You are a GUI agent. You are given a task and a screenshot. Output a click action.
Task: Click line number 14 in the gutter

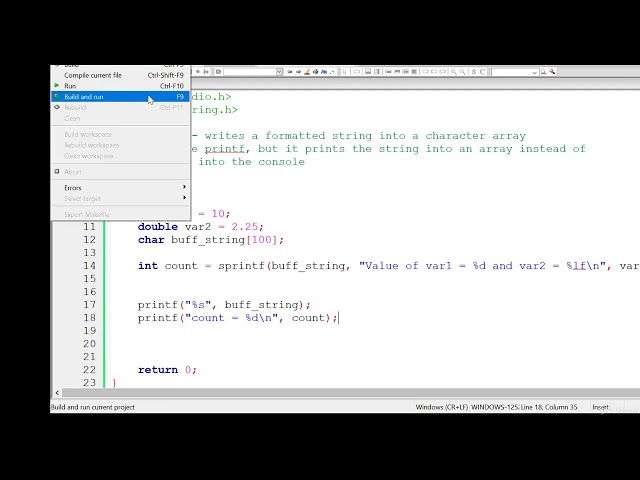click(89, 266)
